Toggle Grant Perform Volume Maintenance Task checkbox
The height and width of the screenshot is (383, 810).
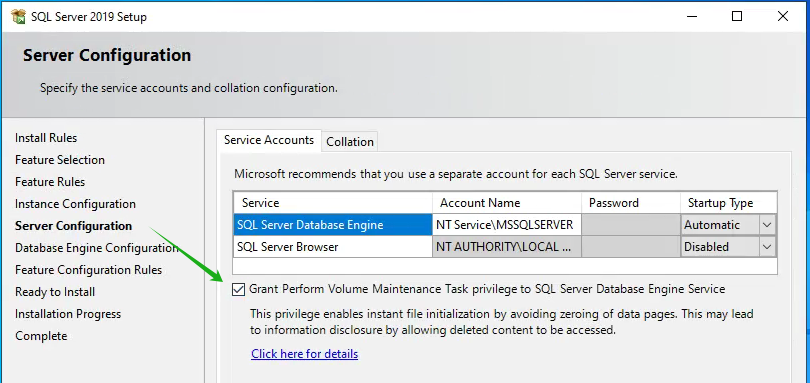(238, 289)
